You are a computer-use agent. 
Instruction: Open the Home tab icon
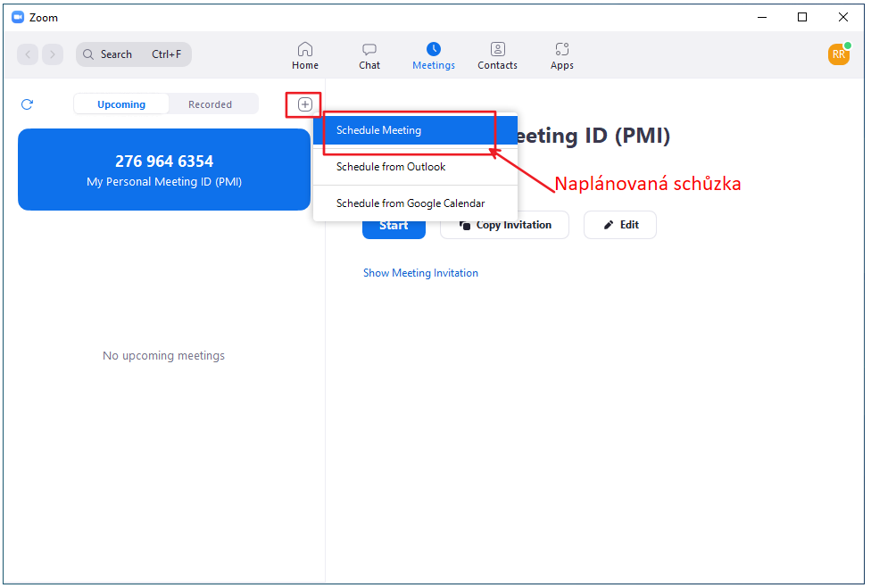pos(305,49)
